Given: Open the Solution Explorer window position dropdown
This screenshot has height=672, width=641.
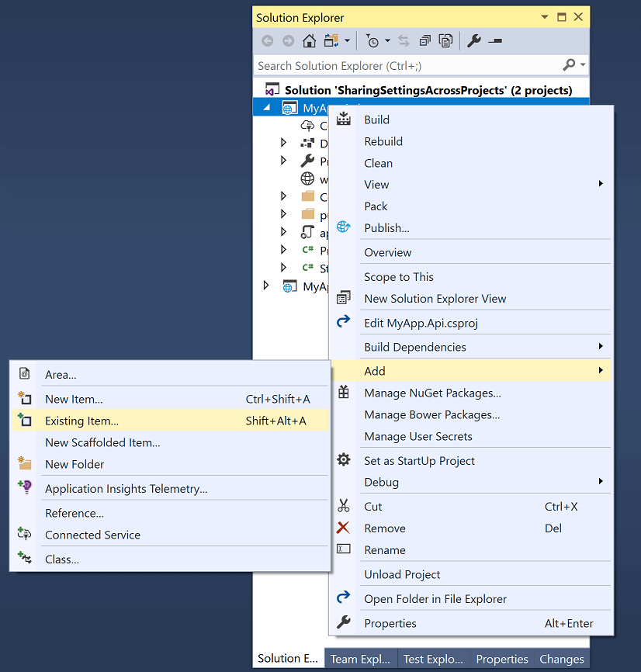Looking at the screenshot, I should pos(545,17).
